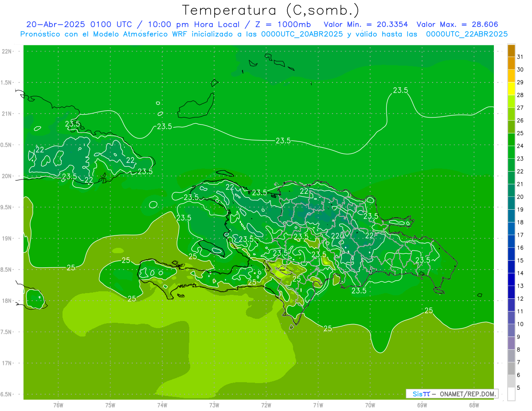This screenshot has width=532, height=411.
Task: Click the "20N" latitude axis label
Action: point(7,176)
